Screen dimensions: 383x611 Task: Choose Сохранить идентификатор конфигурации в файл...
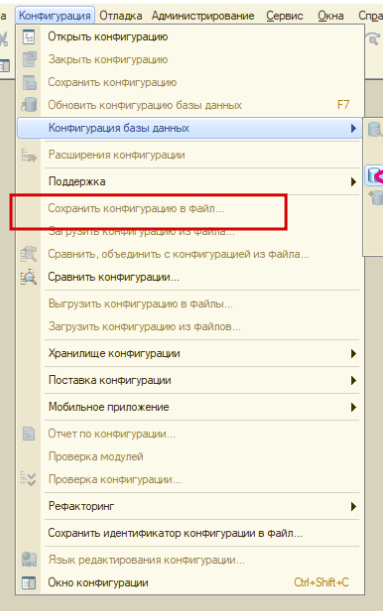click(x=190, y=533)
